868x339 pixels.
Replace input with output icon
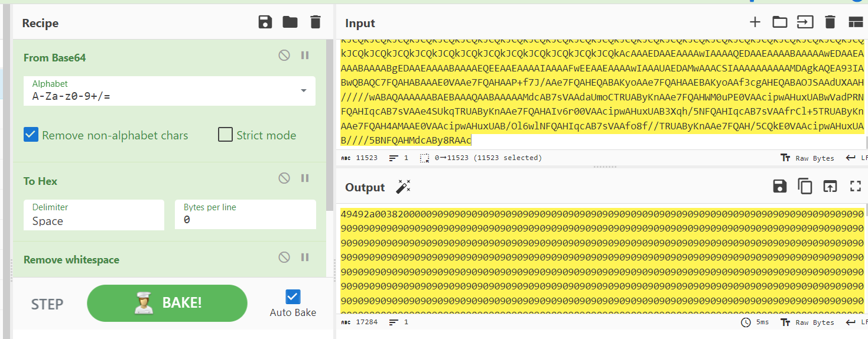(x=830, y=187)
